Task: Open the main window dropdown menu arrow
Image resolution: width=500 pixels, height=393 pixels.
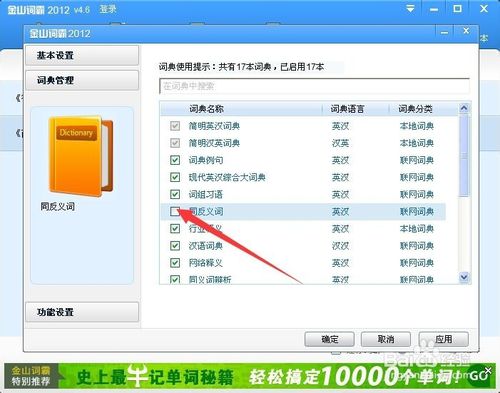Action: pos(410,9)
